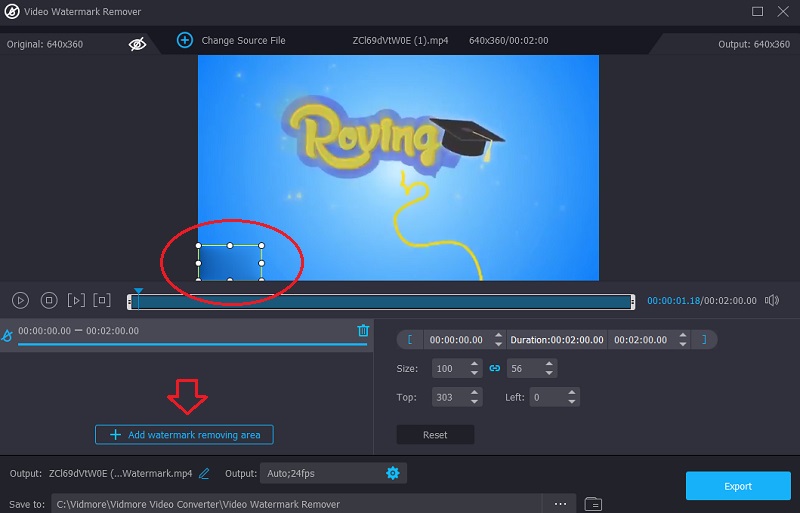Export the video

[737, 486]
